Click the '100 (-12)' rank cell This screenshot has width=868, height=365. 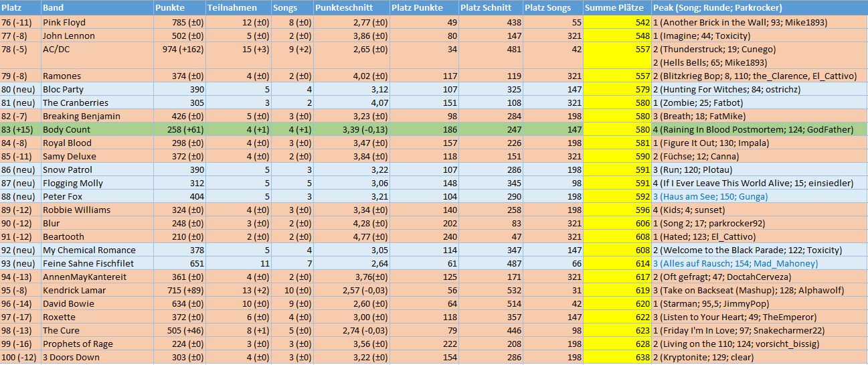point(20,357)
